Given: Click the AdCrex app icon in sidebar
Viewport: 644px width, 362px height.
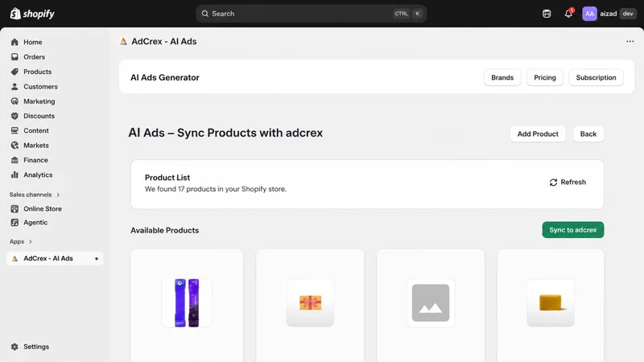Looking at the screenshot, I should pos(14,258).
